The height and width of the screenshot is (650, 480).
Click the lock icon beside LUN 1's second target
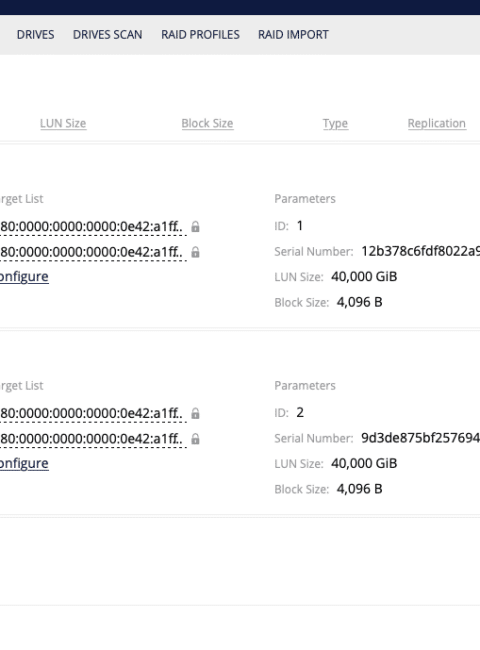195,252
